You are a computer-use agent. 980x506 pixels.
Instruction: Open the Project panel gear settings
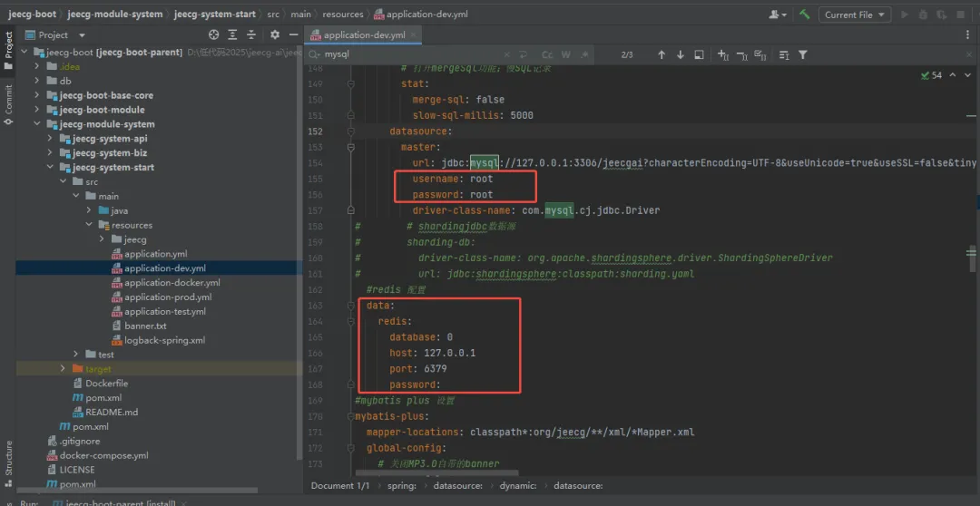(x=274, y=35)
